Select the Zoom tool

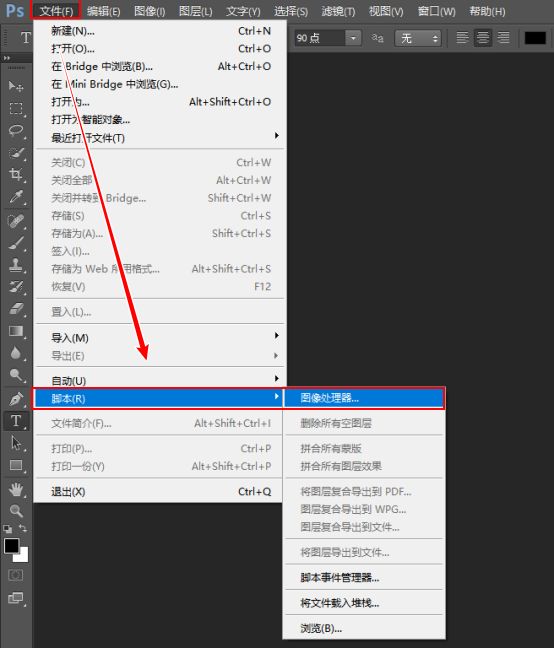pyautogui.click(x=16, y=511)
